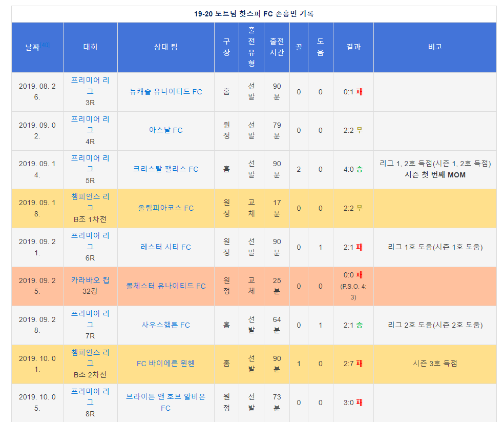
Task: Open 크리스탈 팰리스 FC team page
Action: click(x=166, y=169)
